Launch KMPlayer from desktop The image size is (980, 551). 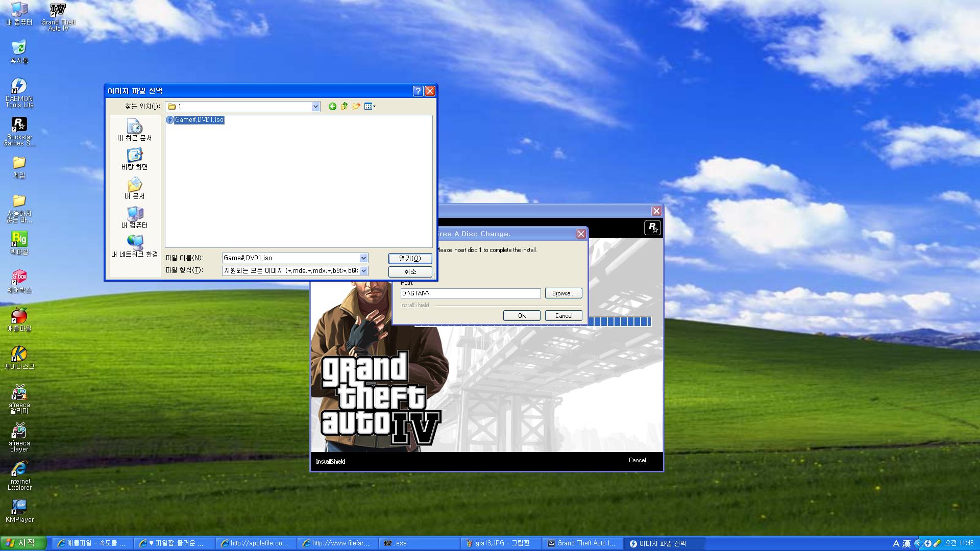pyautogui.click(x=19, y=511)
